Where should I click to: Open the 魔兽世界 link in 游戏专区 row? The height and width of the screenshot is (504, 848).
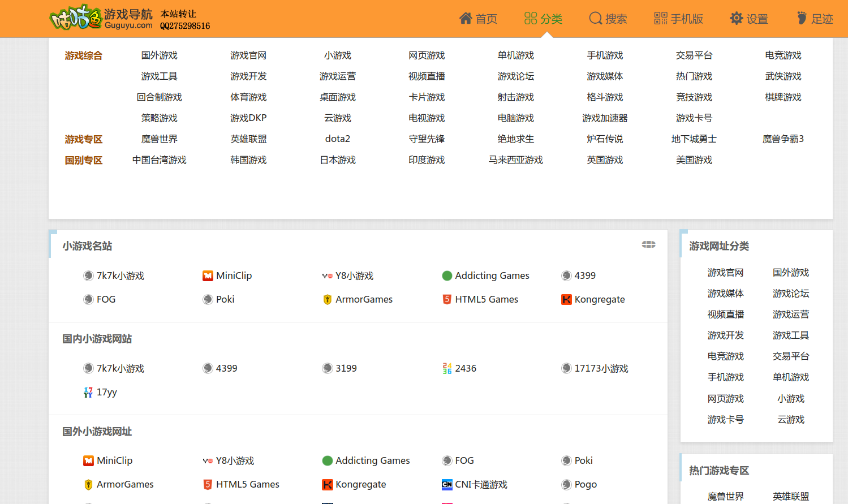(x=159, y=139)
